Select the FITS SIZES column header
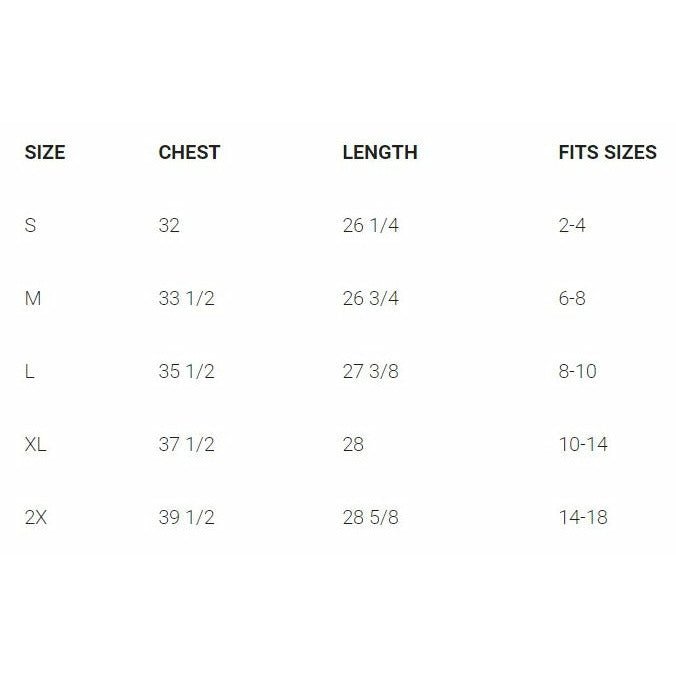This screenshot has width=676, height=676. [607, 153]
